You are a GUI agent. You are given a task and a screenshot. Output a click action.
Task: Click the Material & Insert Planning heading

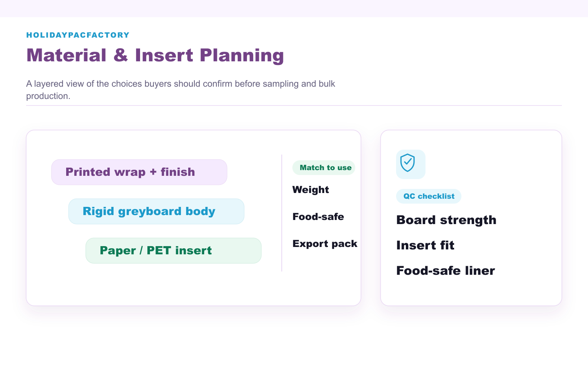coord(155,56)
